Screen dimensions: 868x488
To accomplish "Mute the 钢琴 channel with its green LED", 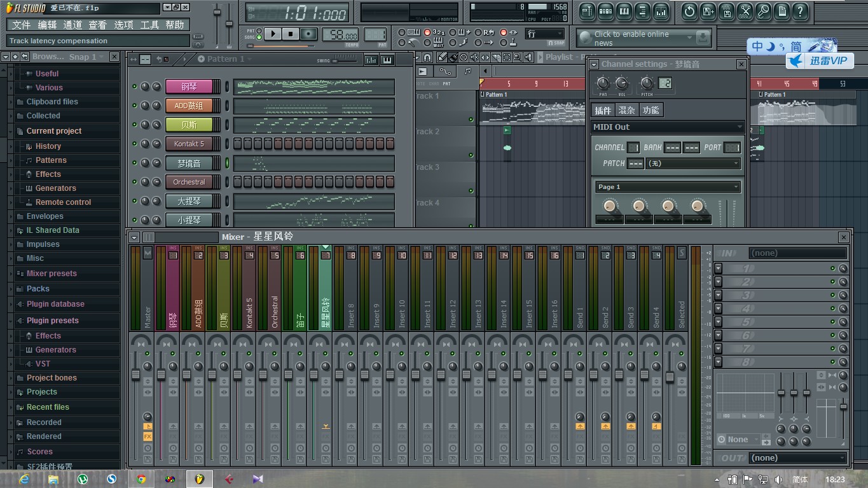I will pos(134,87).
